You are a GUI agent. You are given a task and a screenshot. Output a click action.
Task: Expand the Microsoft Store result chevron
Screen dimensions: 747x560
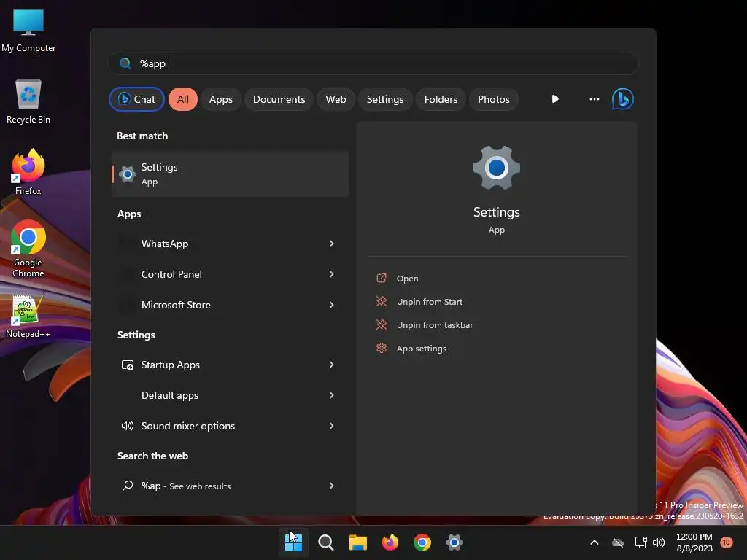tap(332, 305)
